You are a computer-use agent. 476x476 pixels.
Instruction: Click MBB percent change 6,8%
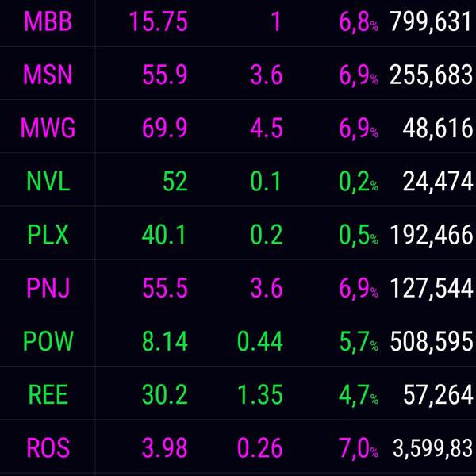pos(359,22)
